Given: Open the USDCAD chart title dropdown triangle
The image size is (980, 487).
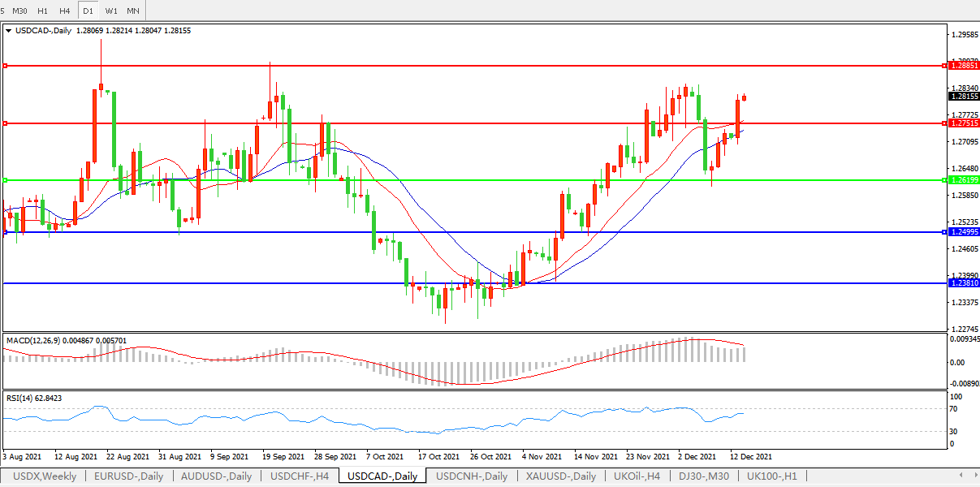Looking at the screenshot, I should point(9,31).
